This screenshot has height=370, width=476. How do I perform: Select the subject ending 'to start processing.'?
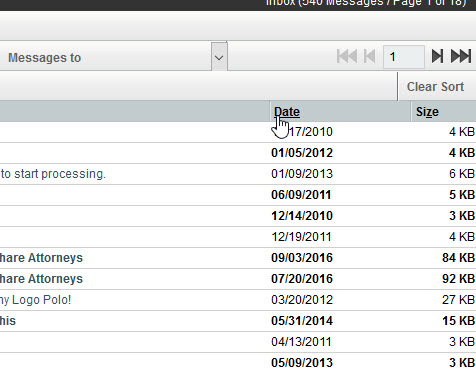coord(53,174)
